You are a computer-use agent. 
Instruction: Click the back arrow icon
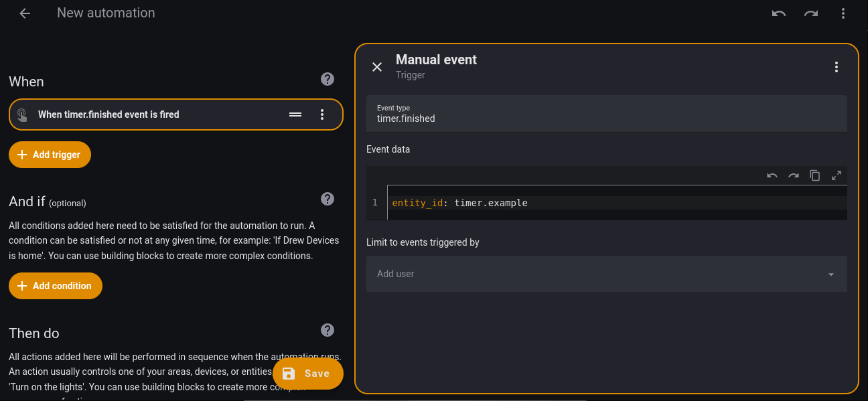pyautogui.click(x=25, y=13)
